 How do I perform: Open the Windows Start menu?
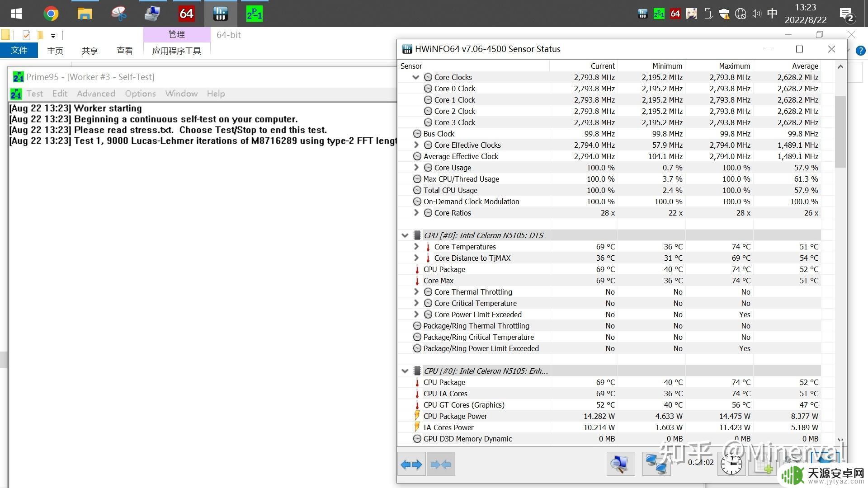[16, 14]
